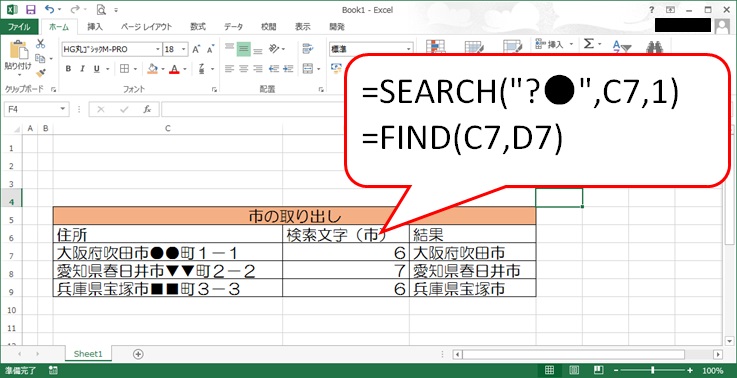
Task: Expand the Paste options arrow
Action: pyautogui.click(x=19, y=74)
